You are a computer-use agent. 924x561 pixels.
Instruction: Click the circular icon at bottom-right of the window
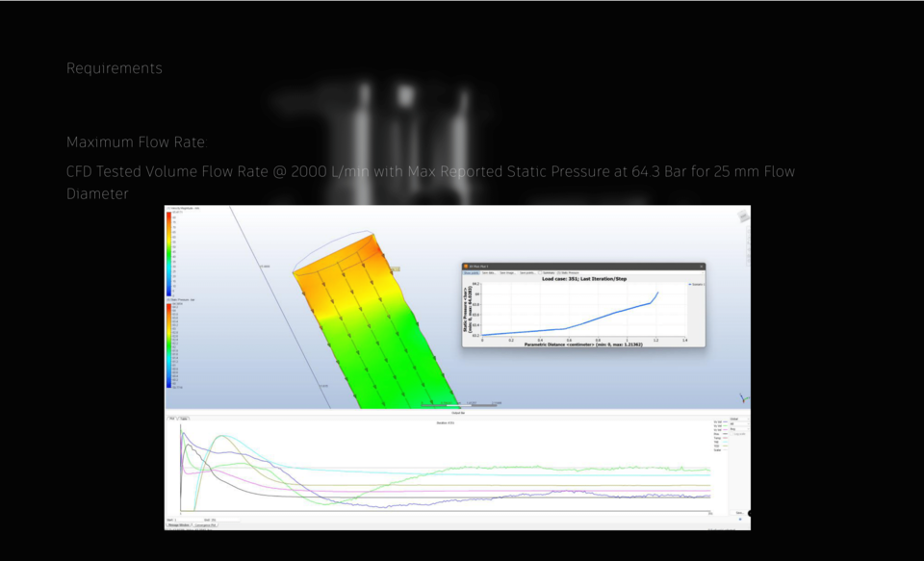[x=750, y=513]
